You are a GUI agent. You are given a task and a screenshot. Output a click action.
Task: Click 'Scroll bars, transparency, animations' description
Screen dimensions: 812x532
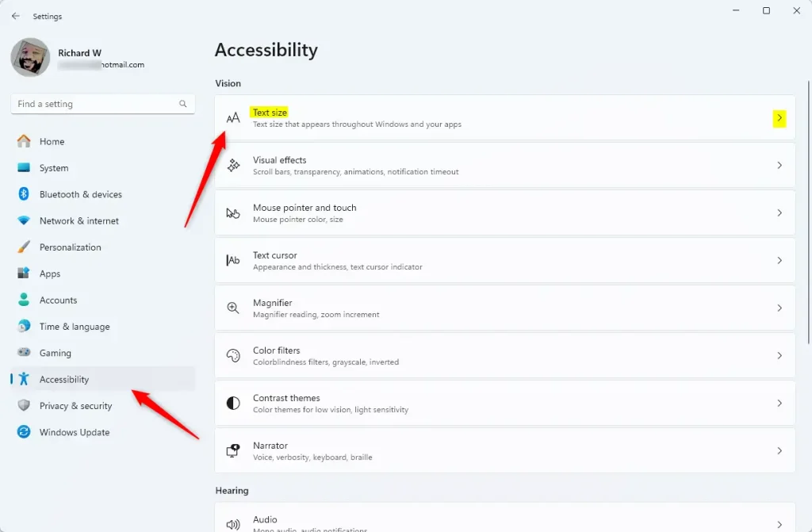point(356,172)
